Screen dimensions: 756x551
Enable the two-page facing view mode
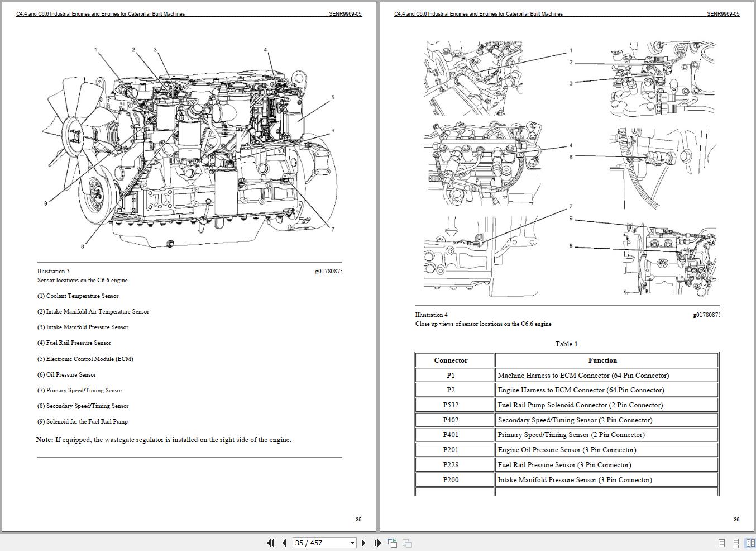tap(749, 543)
